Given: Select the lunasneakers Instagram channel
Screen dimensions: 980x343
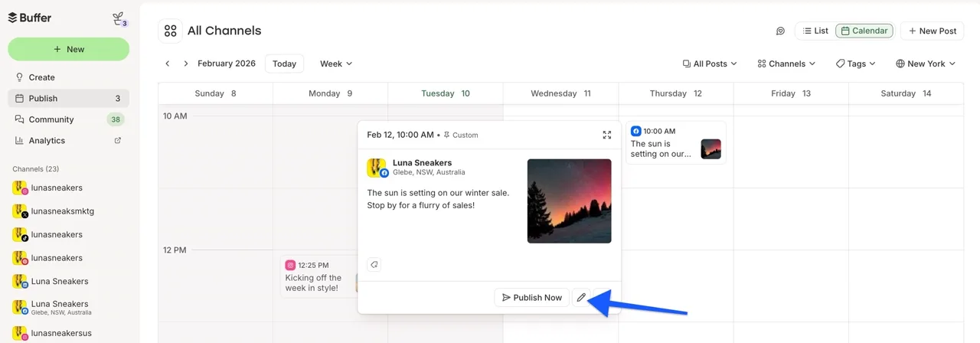Looking at the screenshot, I should pos(57,188).
